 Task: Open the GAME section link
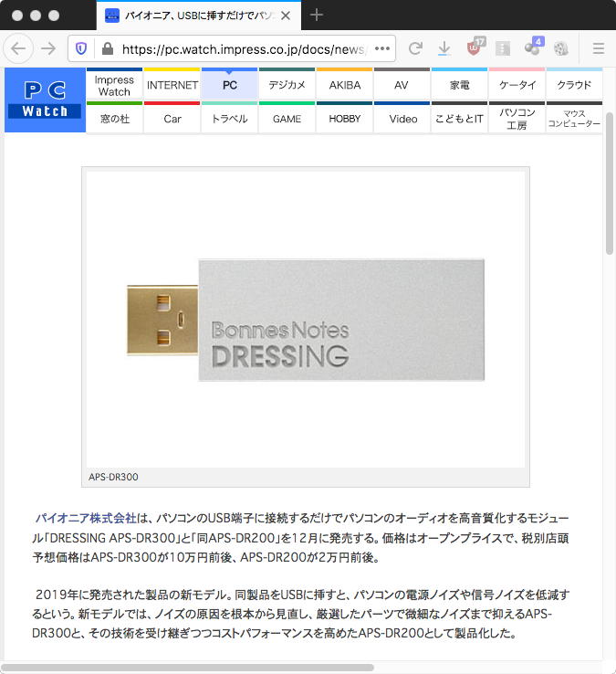tap(287, 119)
